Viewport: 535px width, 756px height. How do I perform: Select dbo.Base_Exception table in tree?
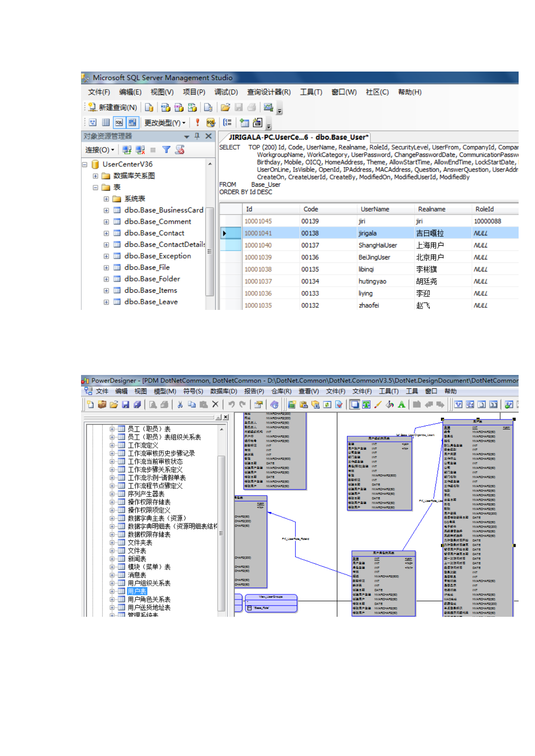[157, 256]
